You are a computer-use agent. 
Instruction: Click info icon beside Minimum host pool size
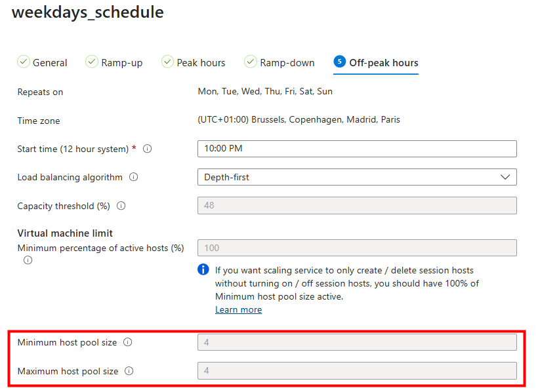pos(128,342)
